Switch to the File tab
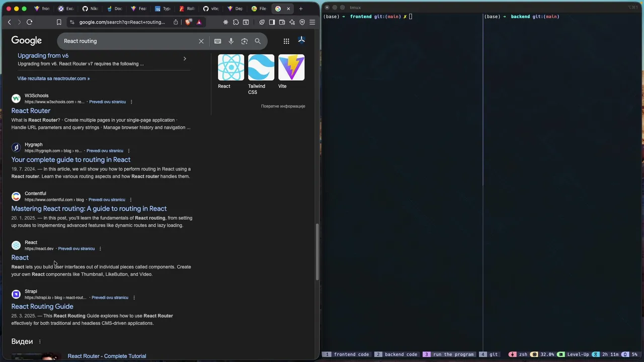Screen dimensions: 644x362 coord(259,9)
